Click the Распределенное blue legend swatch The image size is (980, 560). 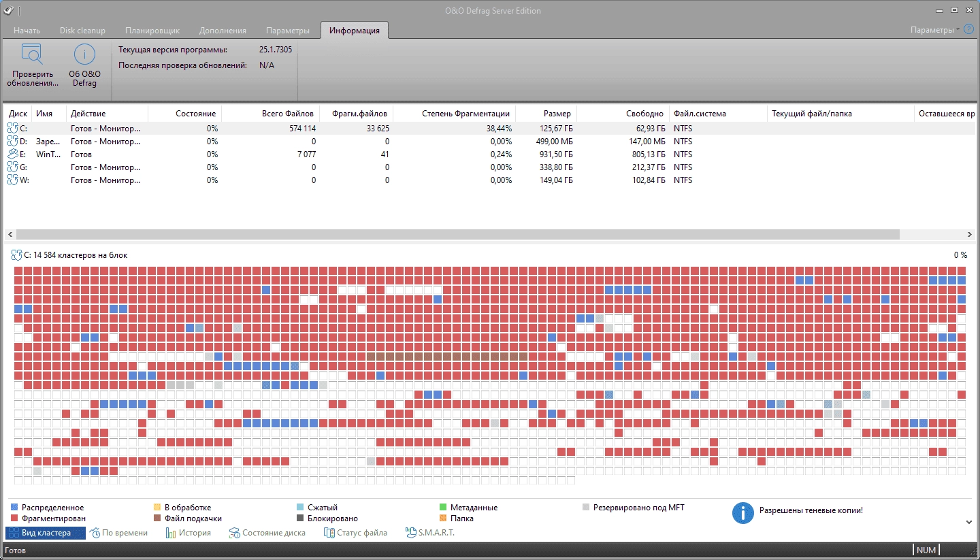point(14,508)
